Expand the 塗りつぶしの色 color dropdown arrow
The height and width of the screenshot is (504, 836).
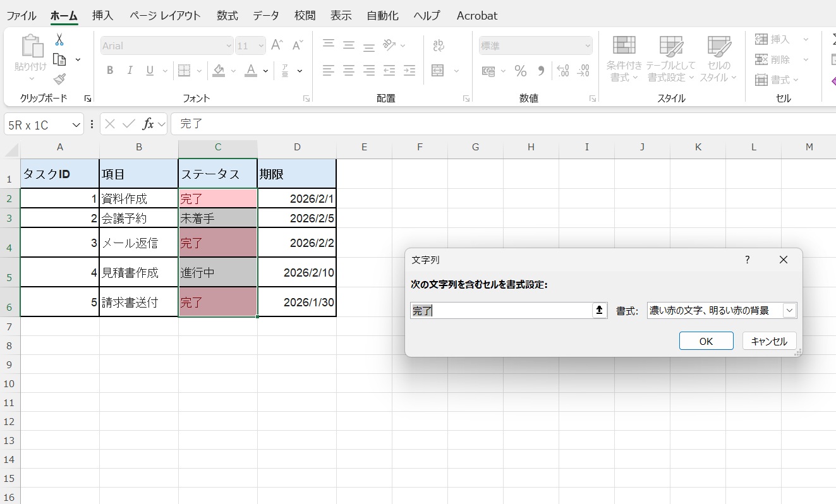point(232,71)
